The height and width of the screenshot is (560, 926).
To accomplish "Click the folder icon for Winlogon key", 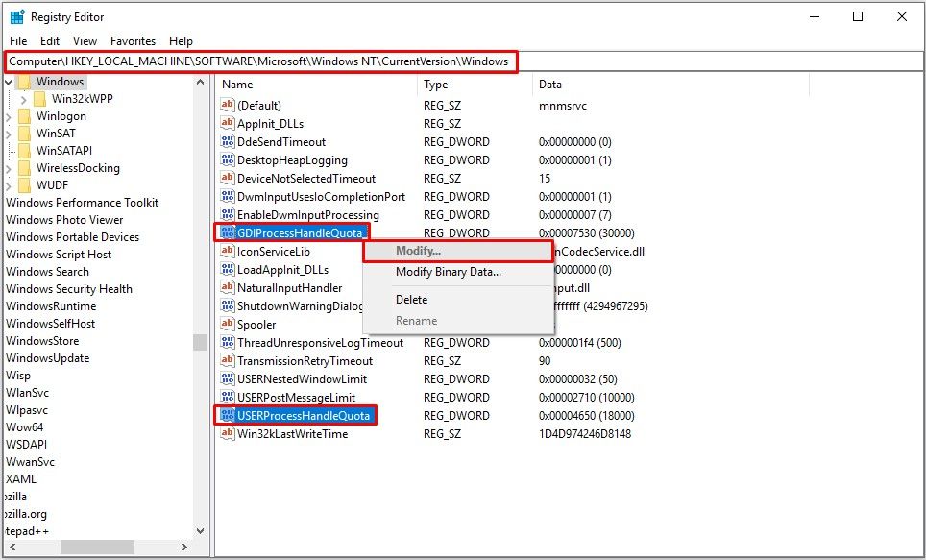I will 24,116.
